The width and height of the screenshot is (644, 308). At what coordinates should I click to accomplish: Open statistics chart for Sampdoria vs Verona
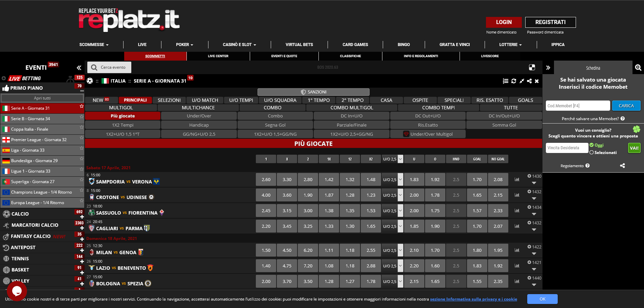(x=517, y=179)
